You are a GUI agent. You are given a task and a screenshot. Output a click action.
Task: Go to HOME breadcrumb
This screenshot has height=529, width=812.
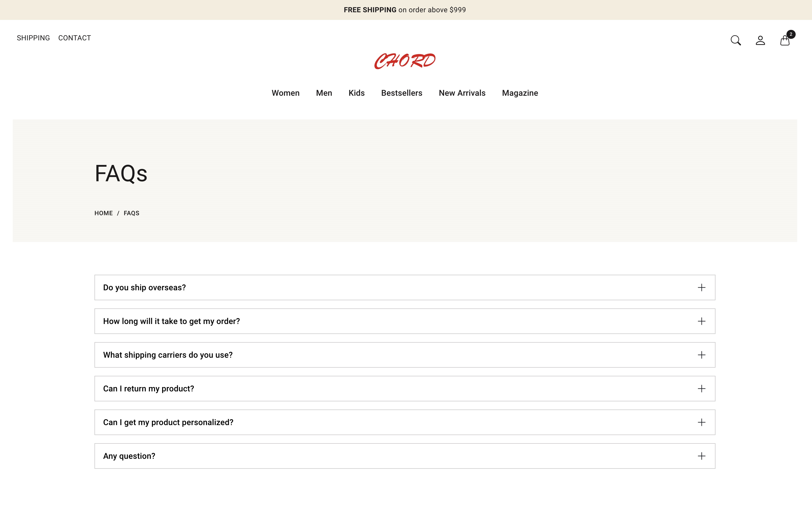pos(103,213)
